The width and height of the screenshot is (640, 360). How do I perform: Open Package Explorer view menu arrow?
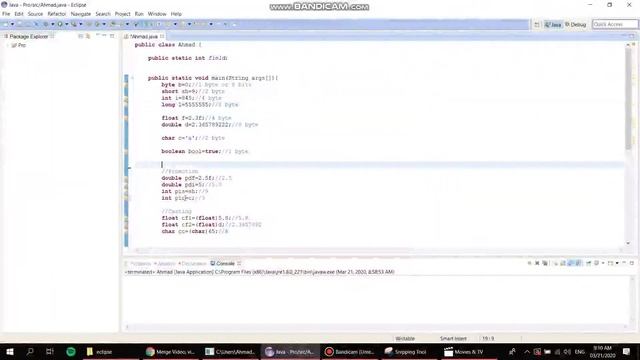pos(98,36)
